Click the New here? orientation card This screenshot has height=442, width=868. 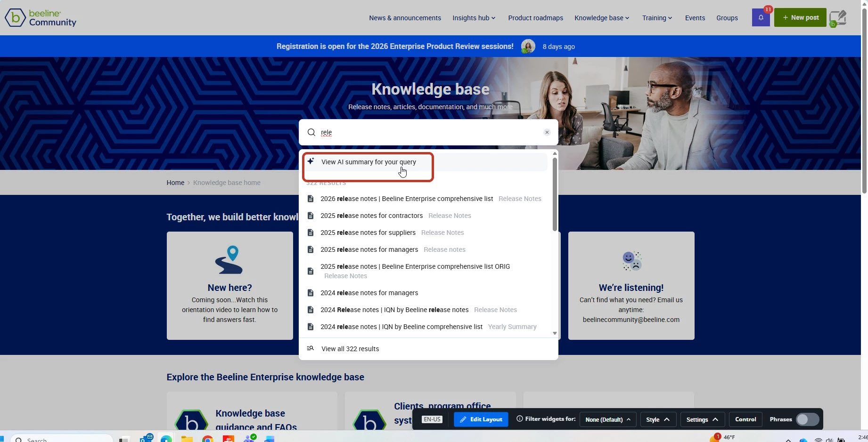pyautogui.click(x=230, y=286)
